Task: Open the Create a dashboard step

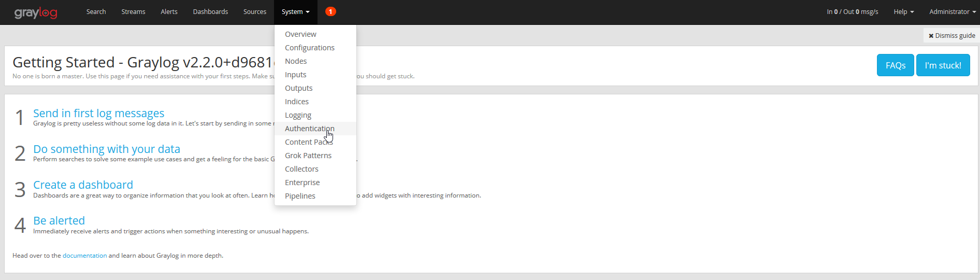Action: click(x=83, y=185)
